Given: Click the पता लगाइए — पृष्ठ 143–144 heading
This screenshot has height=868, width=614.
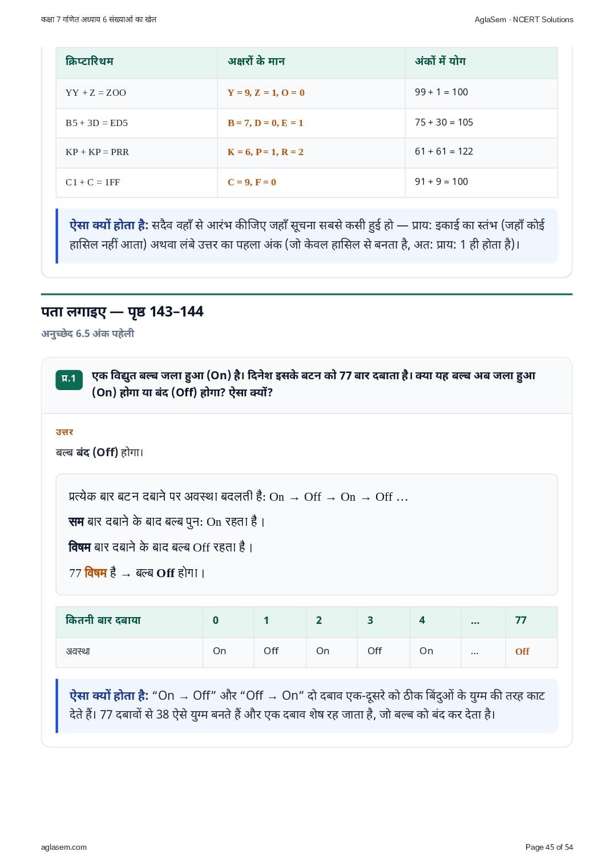Looking at the screenshot, I should (x=122, y=312).
